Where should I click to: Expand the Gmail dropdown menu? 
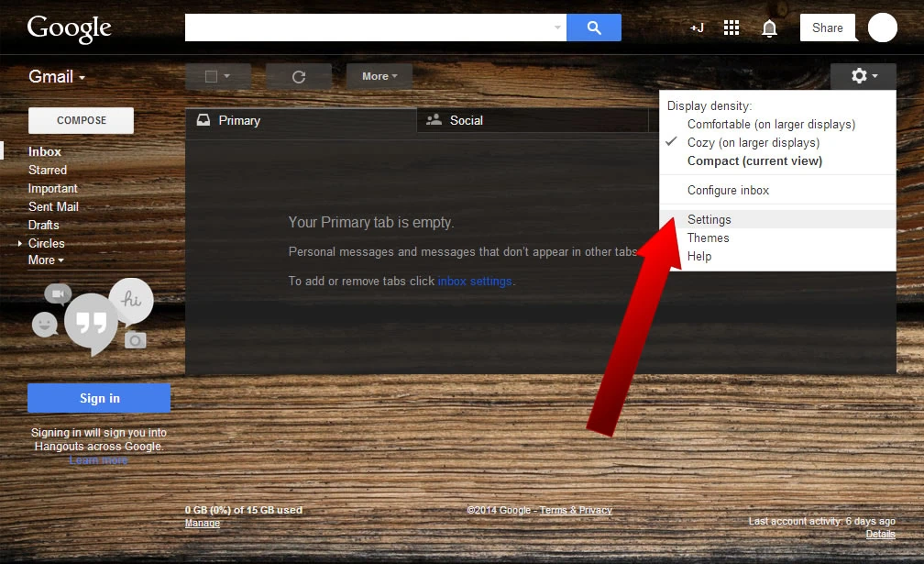[x=57, y=77]
